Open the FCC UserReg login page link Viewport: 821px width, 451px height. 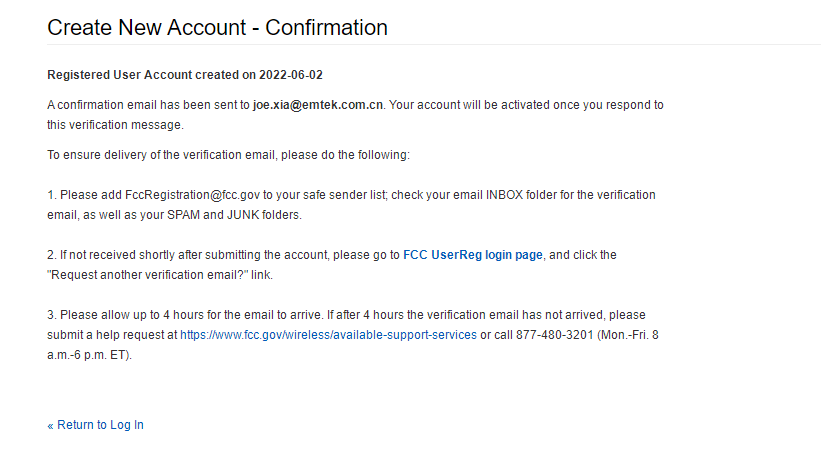473,255
